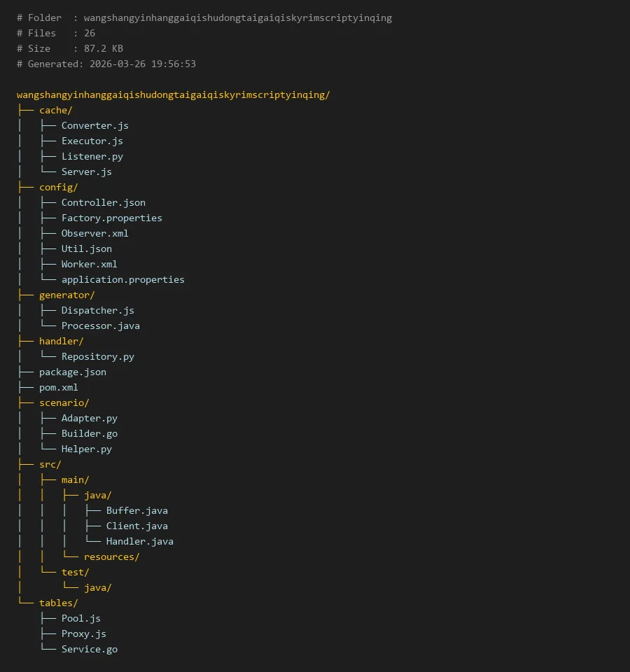Expand the scenario/ folder
The height and width of the screenshot is (672, 630).
[64, 403]
